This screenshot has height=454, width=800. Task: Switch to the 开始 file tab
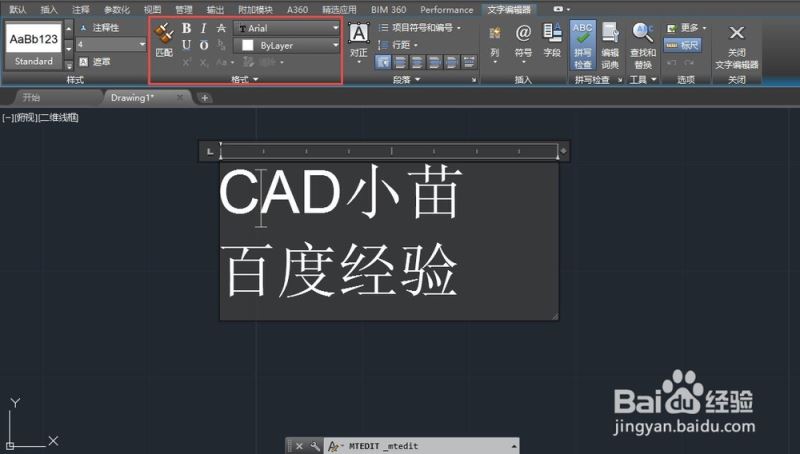(x=32, y=97)
